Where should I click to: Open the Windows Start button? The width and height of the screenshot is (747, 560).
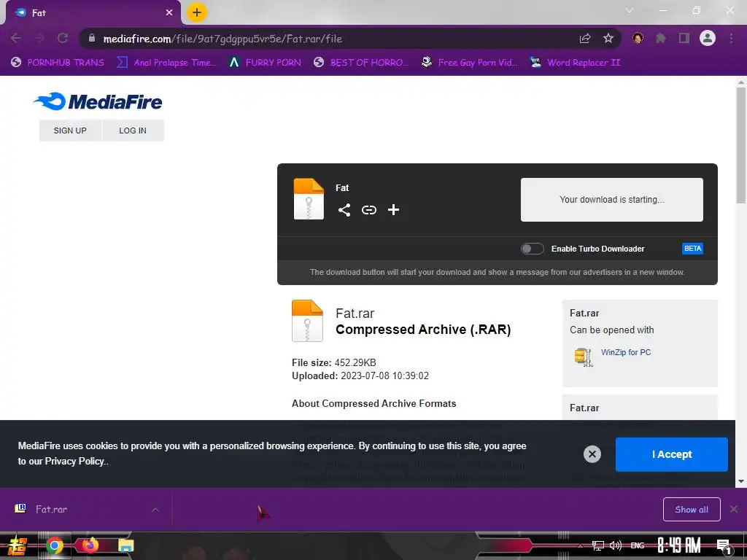(18, 545)
